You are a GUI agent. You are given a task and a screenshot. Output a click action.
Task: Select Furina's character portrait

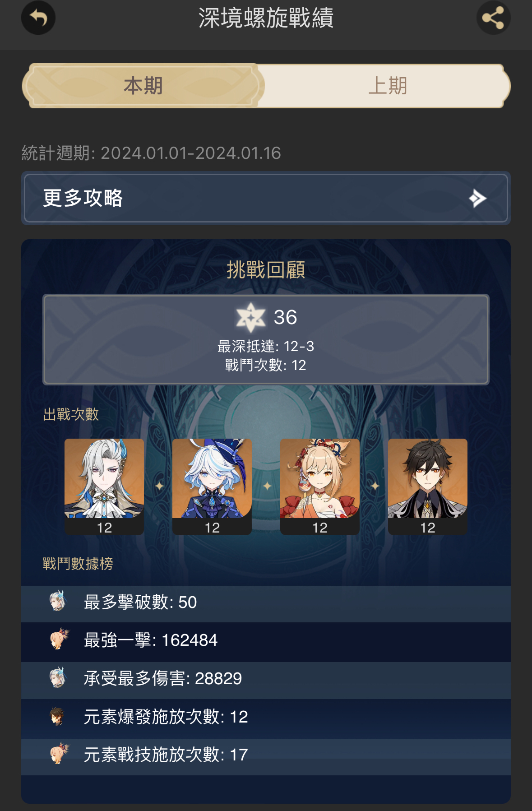212,487
